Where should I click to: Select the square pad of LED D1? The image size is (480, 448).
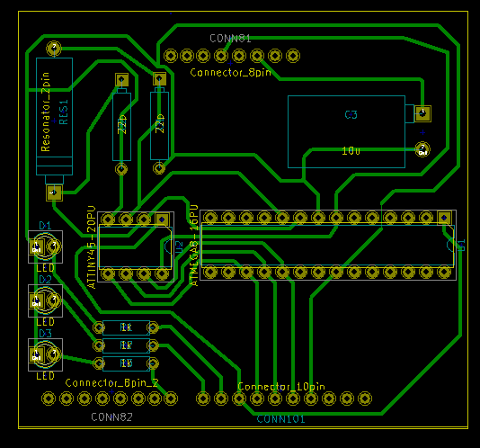click(x=37, y=246)
